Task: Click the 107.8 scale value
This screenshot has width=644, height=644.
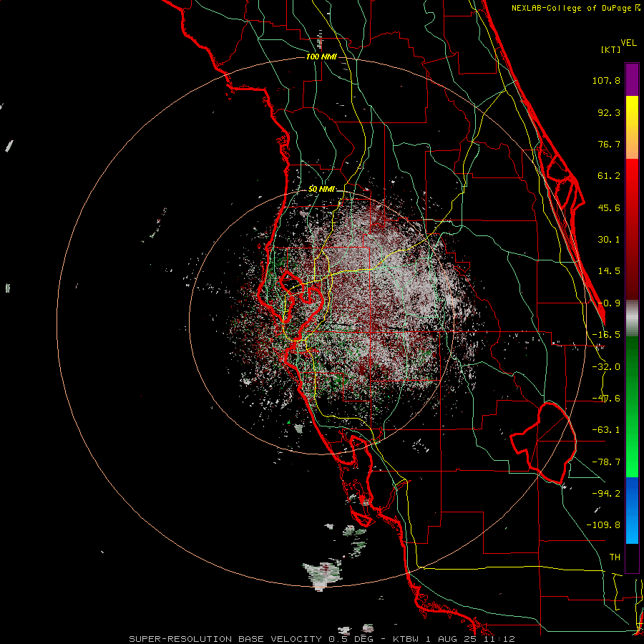Action: tap(606, 80)
